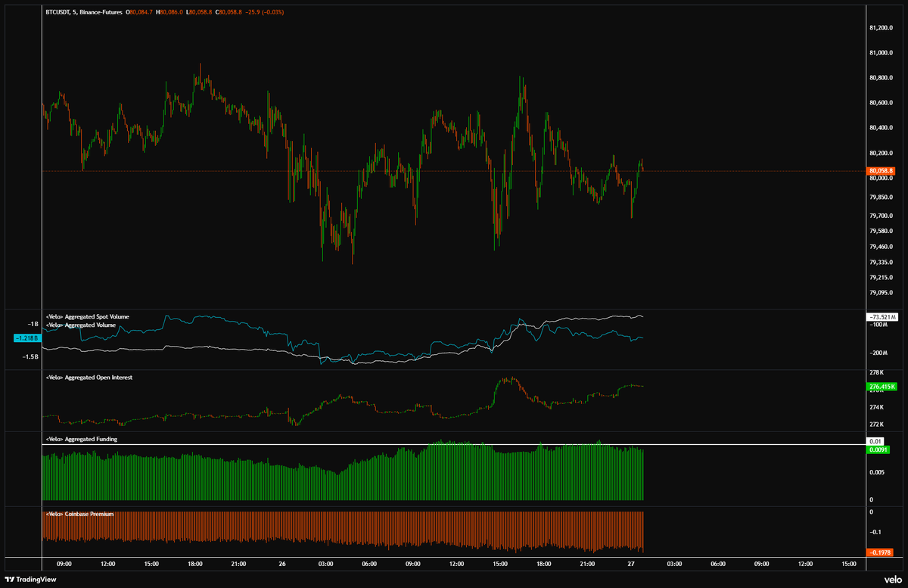Click the -1.5B volume axis label
The width and height of the screenshot is (908, 588).
(31, 356)
